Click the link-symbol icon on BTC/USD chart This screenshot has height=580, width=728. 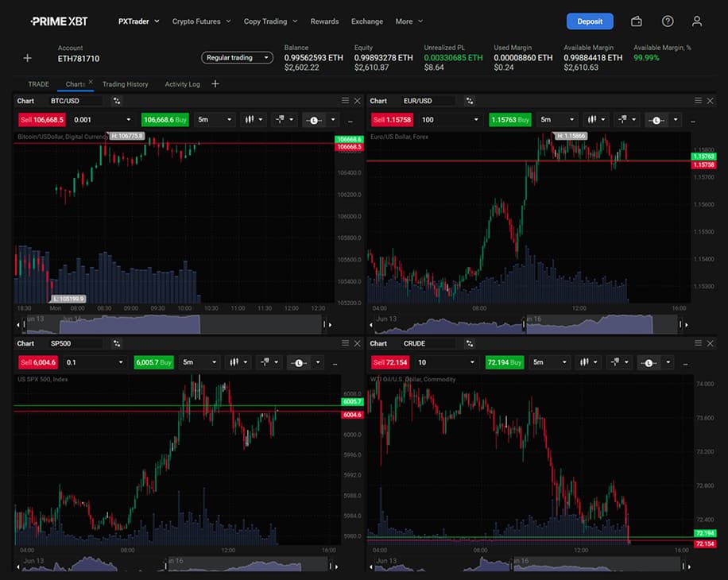[117, 101]
